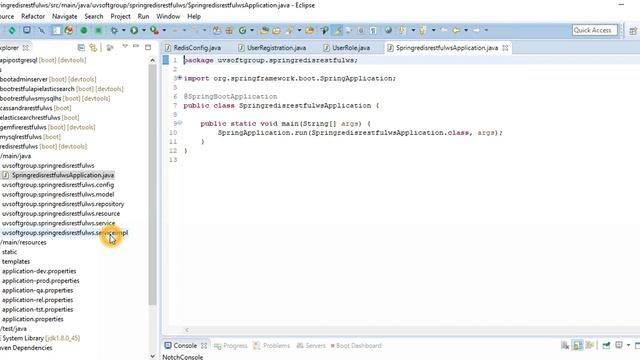Click the Explorer scrollbar down arrow
The width and height of the screenshot is (640, 360).
point(152,356)
